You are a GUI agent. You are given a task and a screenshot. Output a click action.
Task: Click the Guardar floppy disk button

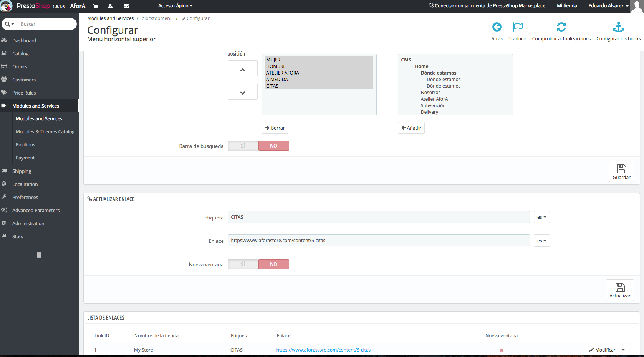pos(621,171)
